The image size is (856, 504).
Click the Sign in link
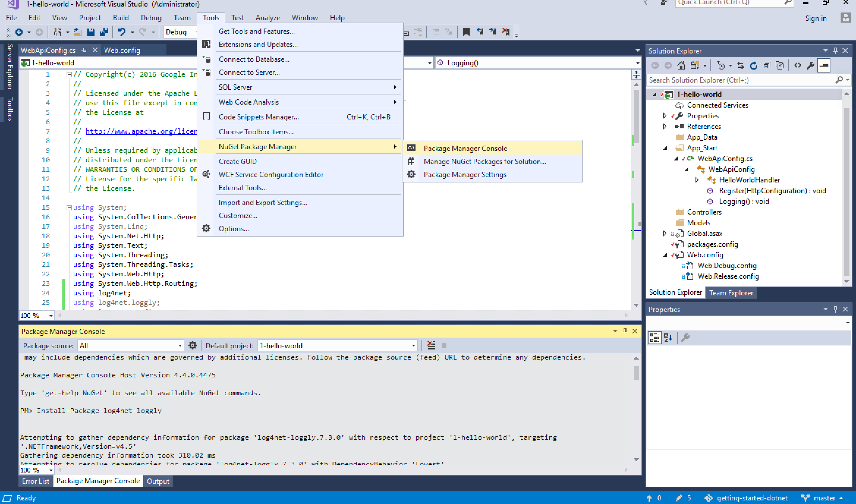tap(816, 18)
